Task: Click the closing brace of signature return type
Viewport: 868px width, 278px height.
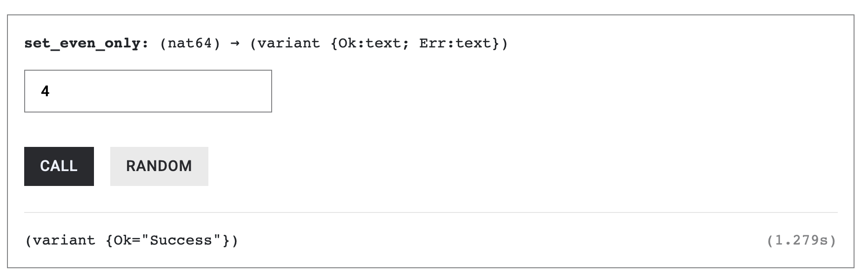Action: (x=496, y=44)
